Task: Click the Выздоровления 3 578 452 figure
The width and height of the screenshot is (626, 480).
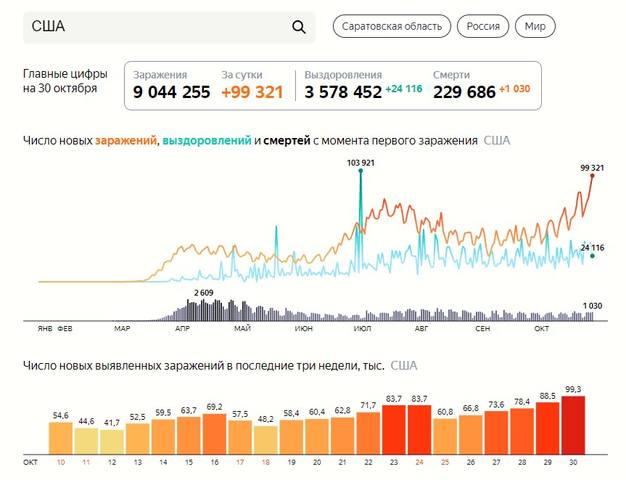Action: coord(343,92)
